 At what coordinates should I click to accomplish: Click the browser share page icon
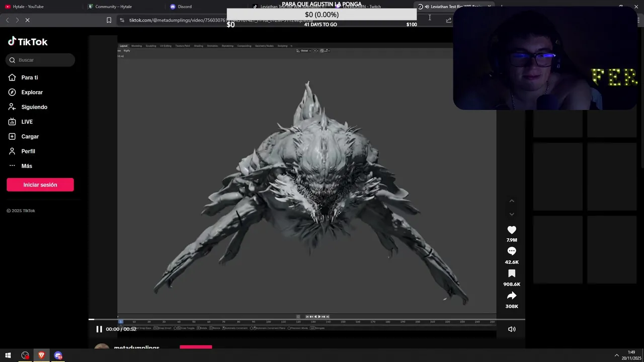(x=448, y=20)
